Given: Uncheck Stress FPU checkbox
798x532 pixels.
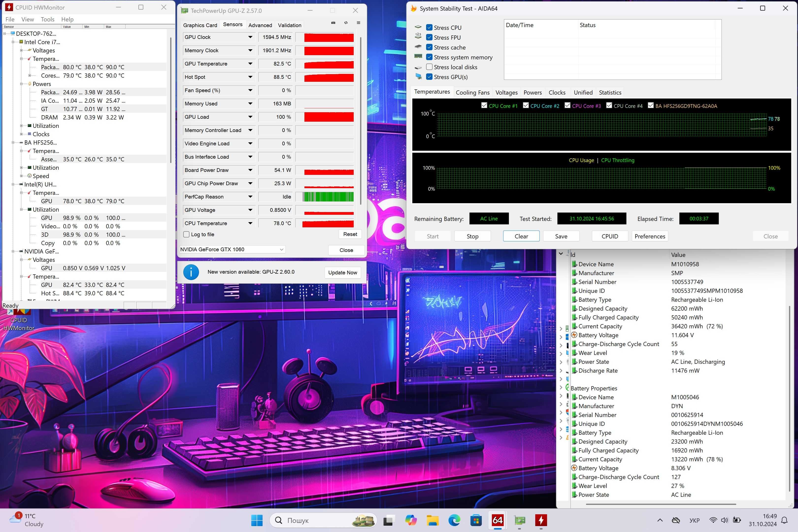Looking at the screenshot, I should [429, 37].
